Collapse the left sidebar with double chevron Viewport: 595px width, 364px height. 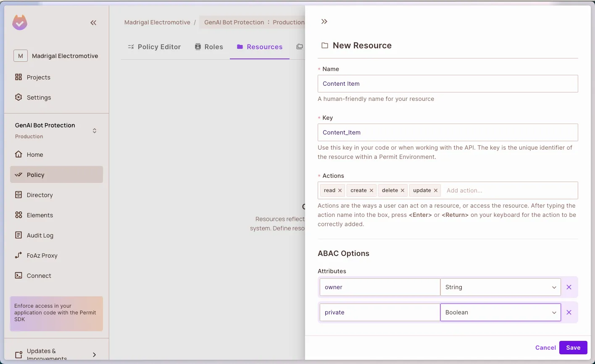tap(93, 23)
